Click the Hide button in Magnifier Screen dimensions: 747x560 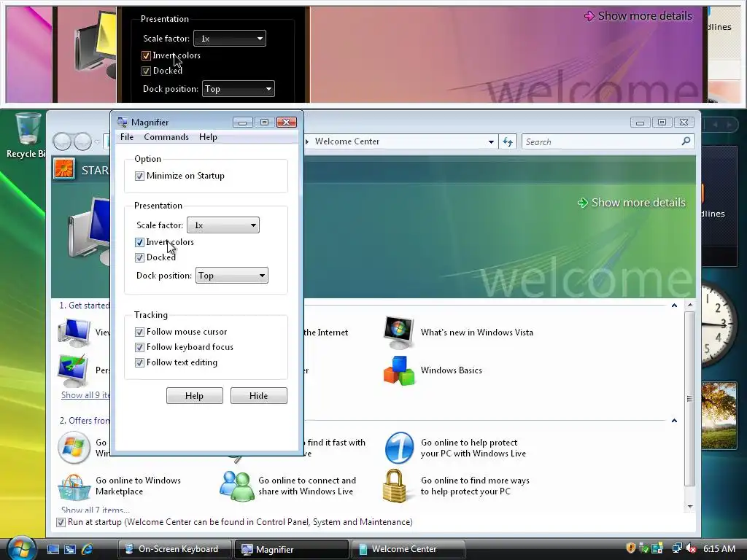click(x=259, y=396)
